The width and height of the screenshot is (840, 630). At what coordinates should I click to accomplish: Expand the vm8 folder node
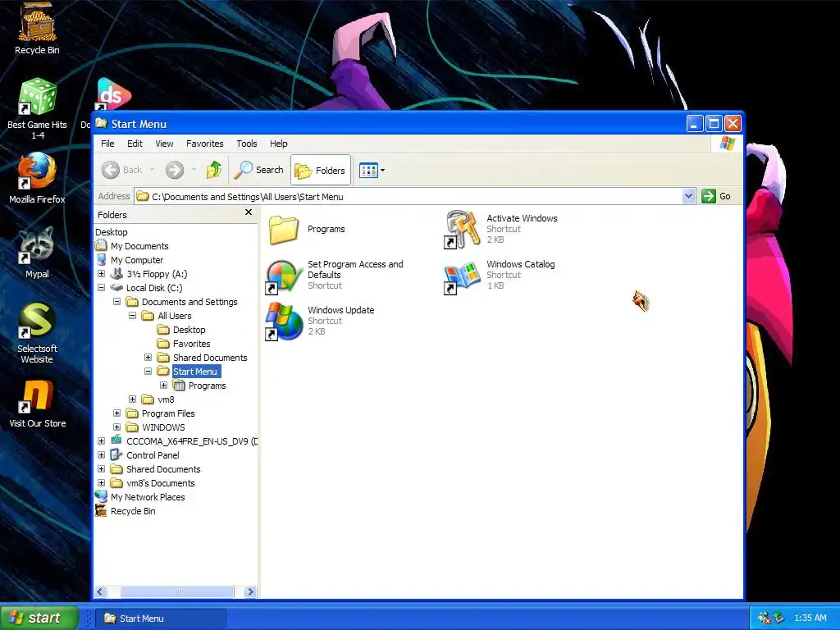132,399
